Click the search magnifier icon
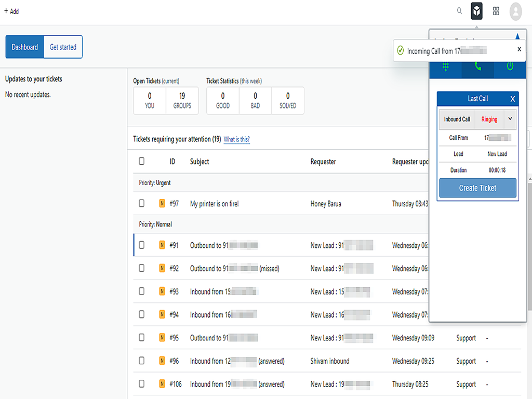532x399 pixels. pos(459,11)
